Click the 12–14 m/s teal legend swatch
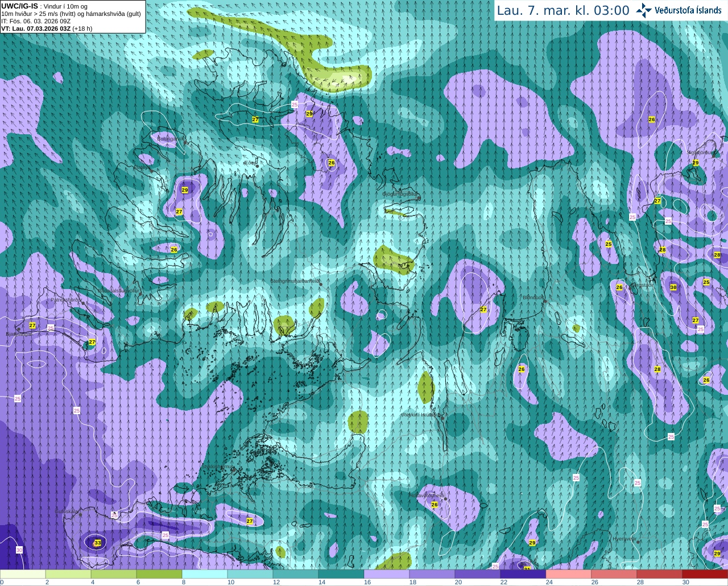Image resolution: width=728 pixels, height=586 pixels. point(296,574)
